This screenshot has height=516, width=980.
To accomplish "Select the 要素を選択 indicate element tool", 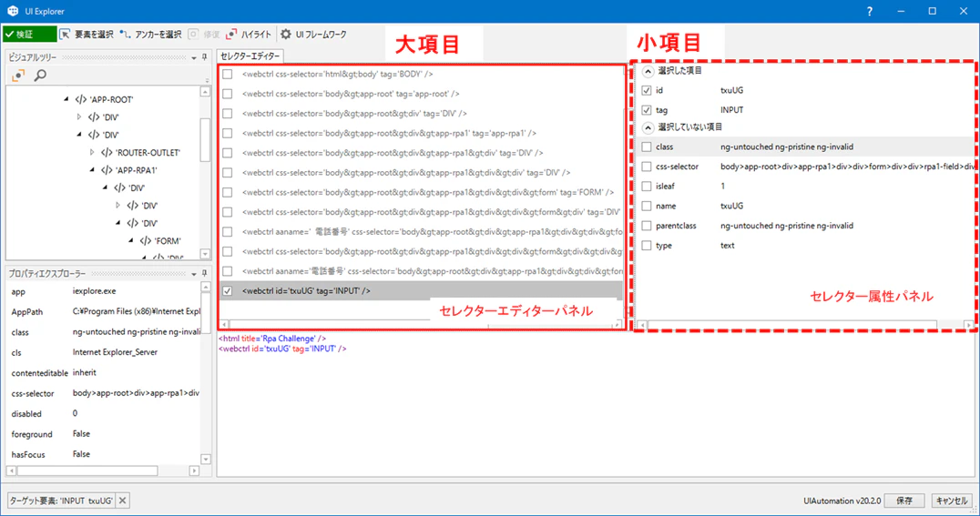I will (x=87, y=35).
